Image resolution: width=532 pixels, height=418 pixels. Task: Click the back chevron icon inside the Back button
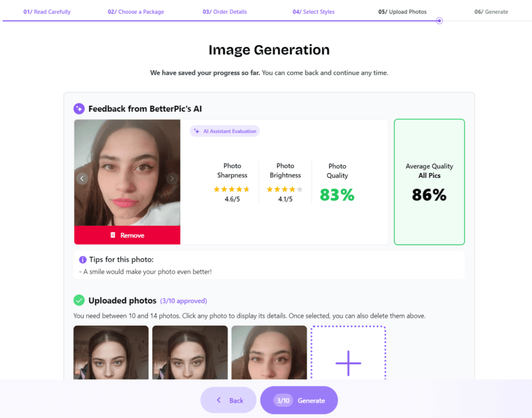click(218, 400)
